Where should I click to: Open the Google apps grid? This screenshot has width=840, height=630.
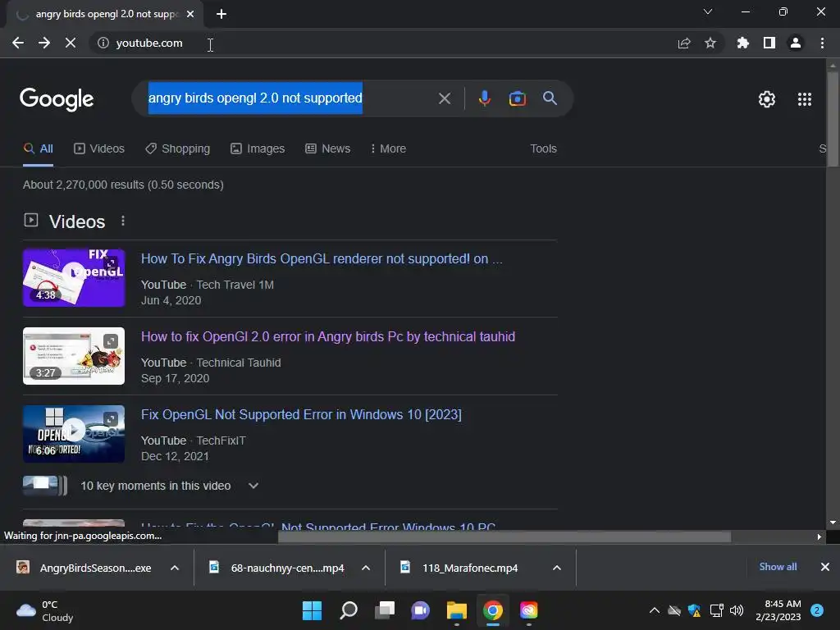click(x=805, y=99)
